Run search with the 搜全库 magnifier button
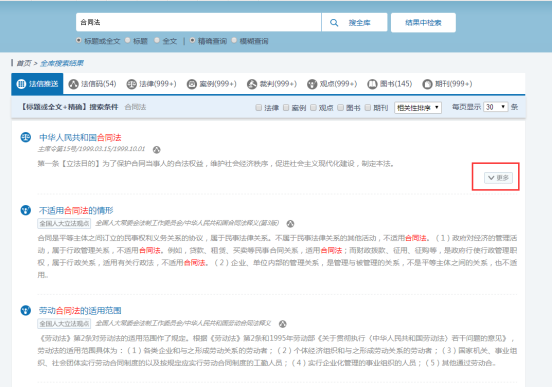Viewport: 552px width, 388px height. click(x=354, y=23)
